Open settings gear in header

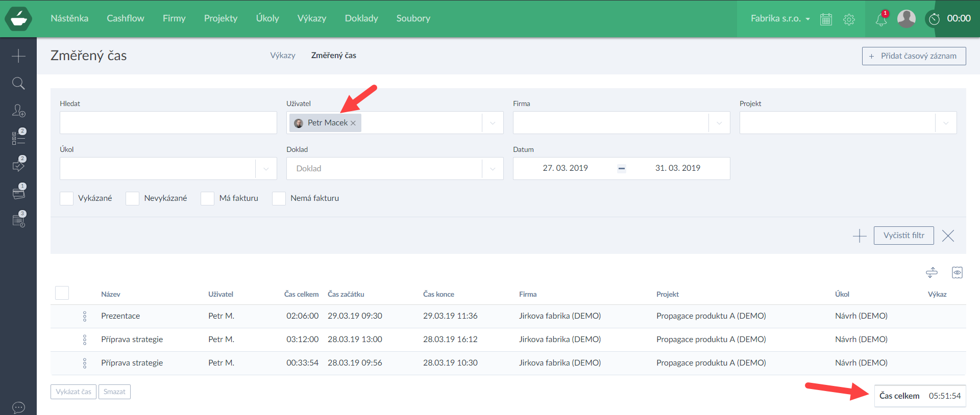point(849,19)
